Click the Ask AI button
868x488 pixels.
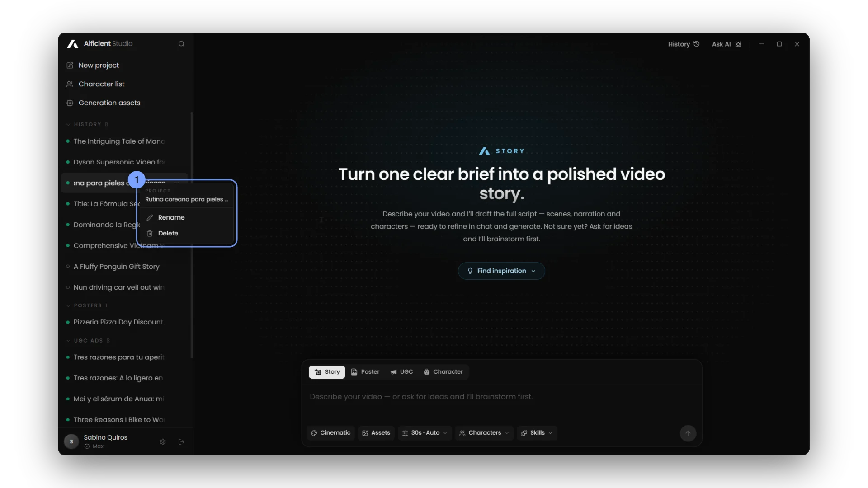(726, 44)
